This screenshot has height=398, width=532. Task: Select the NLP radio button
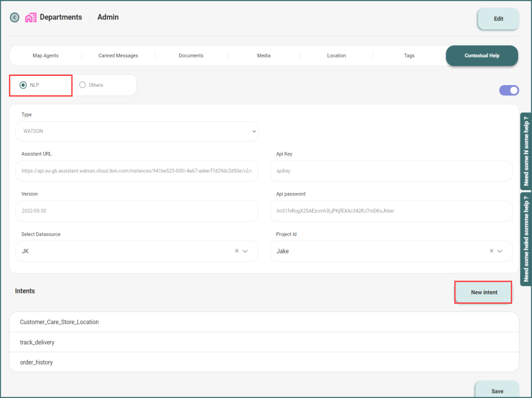tap(23, 85)
